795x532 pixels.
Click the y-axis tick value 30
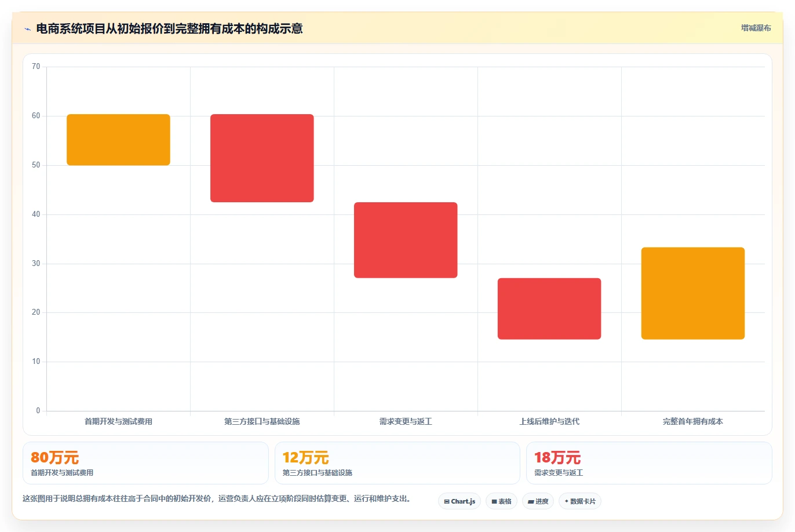tap(36, 264)
